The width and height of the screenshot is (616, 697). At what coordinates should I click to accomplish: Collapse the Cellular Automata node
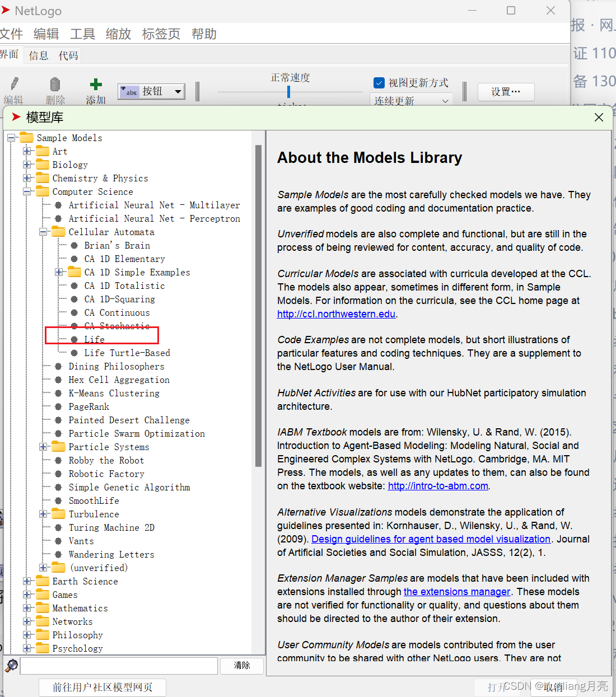[43, 232]
